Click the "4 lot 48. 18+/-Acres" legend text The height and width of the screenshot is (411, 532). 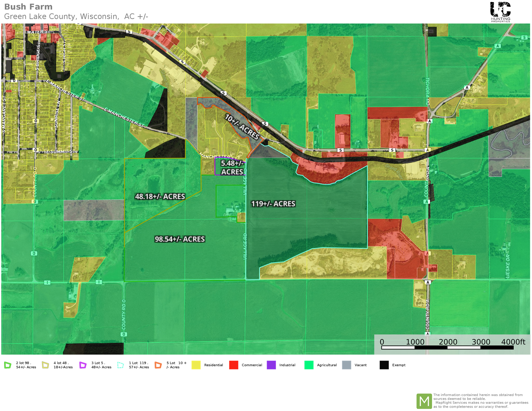pos(63,365)
